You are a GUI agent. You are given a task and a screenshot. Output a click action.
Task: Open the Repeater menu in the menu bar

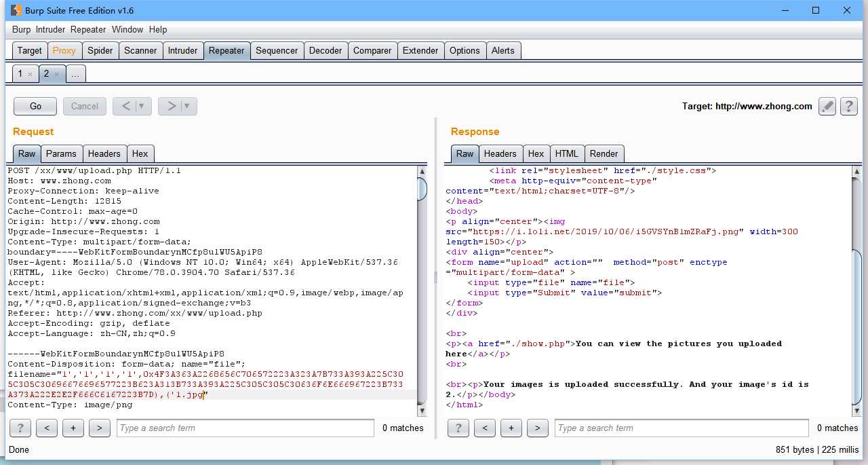pos(88,30)
